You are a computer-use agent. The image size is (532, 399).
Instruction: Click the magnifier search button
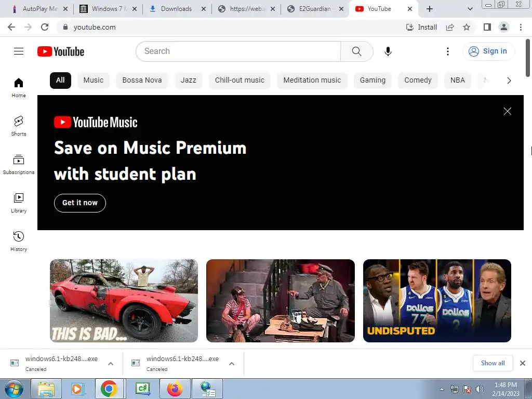pyautogui.click(x=356, y=51)
